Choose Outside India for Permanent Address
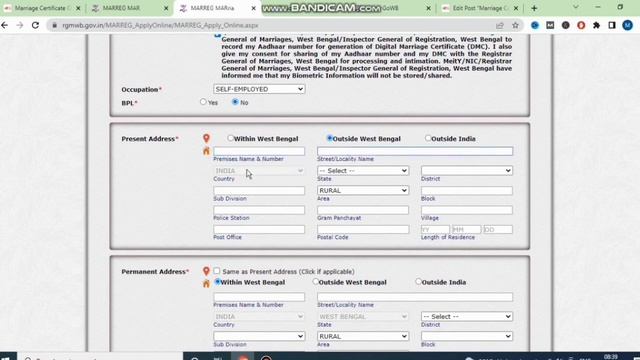Image resolution: width=640 pixels, height=360 pixels. point(418,281)
